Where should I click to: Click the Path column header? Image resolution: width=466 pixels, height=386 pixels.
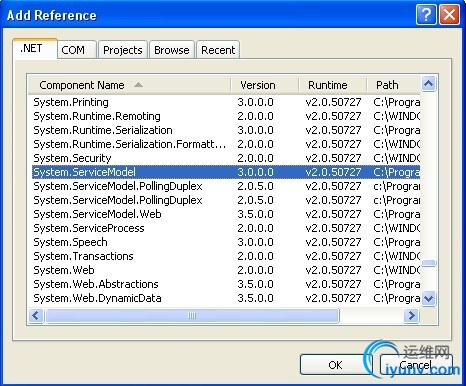393,85
